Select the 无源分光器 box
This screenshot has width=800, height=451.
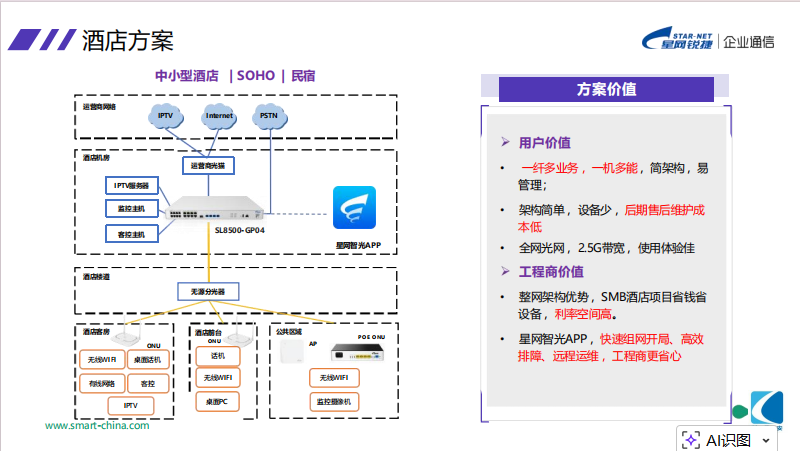tap(209, 292)
